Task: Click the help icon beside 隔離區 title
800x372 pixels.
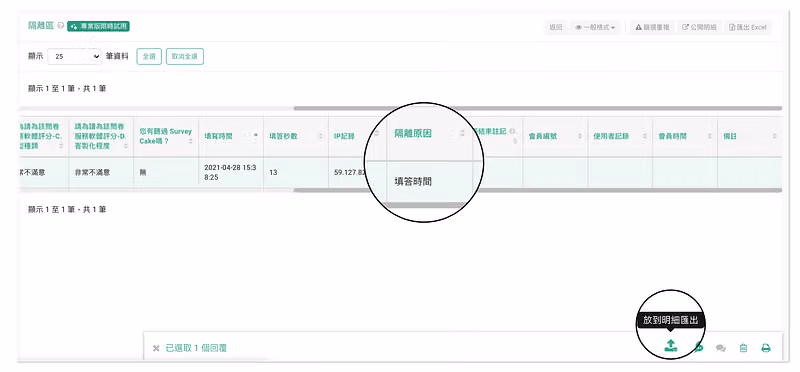Action: (61, 26)
